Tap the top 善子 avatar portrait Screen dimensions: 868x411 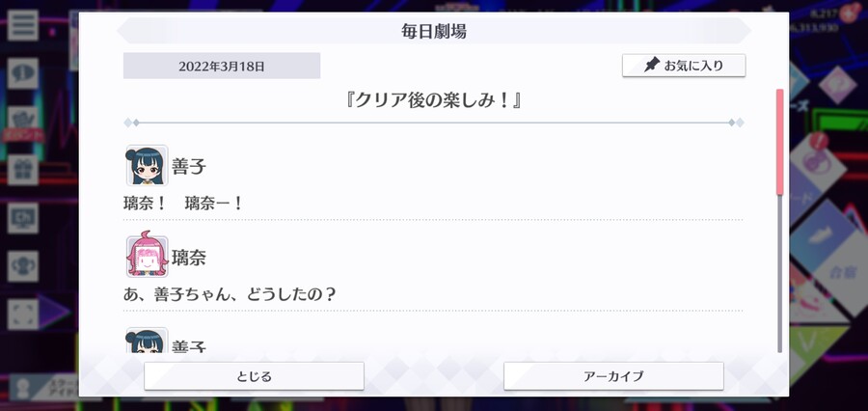tap(147, 165)
